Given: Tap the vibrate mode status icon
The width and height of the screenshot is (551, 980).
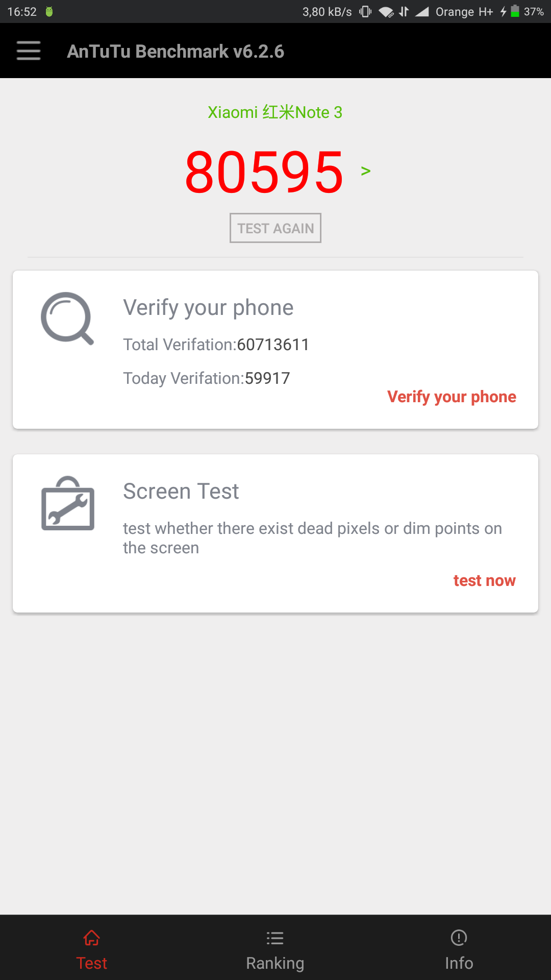Looking at the screenshot, I should pos(365,12).
